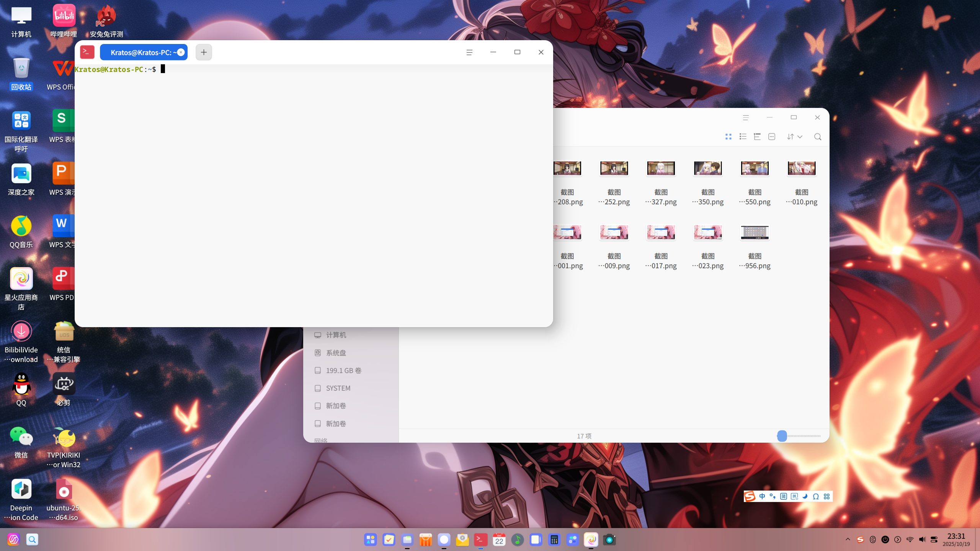This screenshot has width=980, height=551.
Task: Open file manager view options button
Action: pyautogui.click(x=772, y=137)
